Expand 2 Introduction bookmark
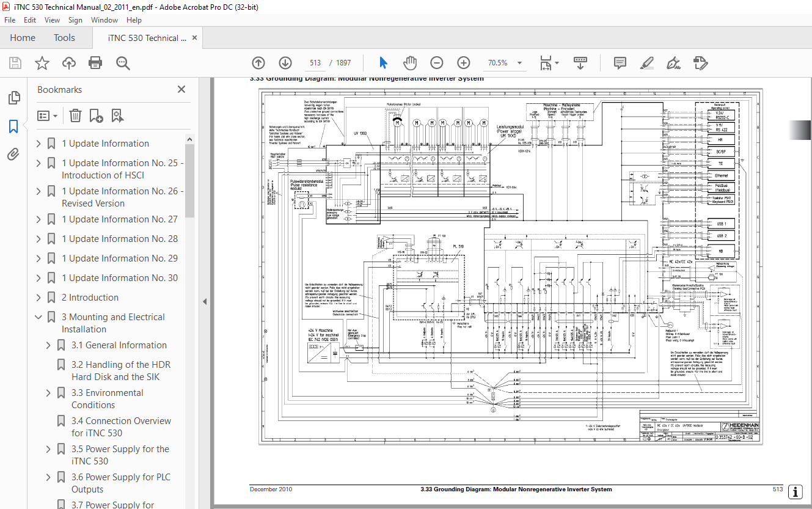The width and height of the screenshot is (812, 509). (x=38, y=298)
